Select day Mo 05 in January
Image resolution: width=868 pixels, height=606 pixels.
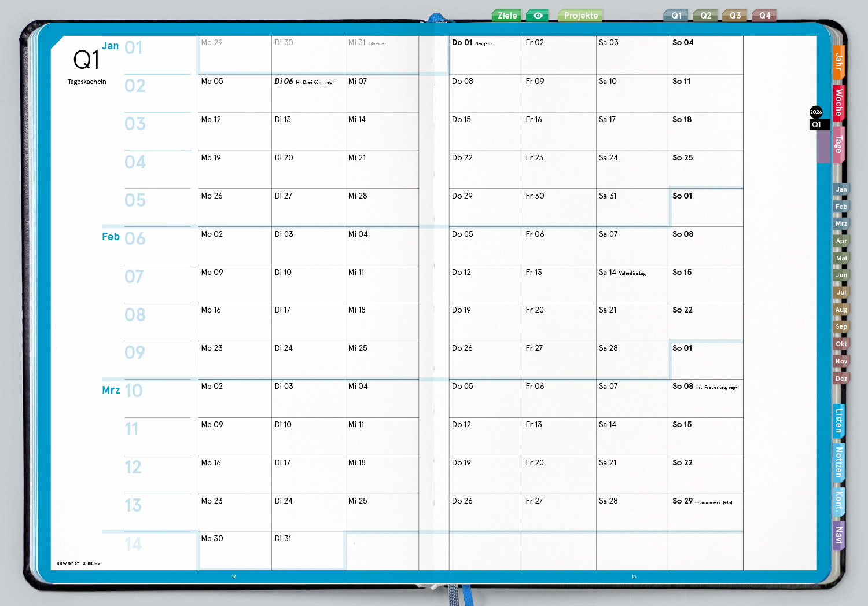tap(235, 93)
